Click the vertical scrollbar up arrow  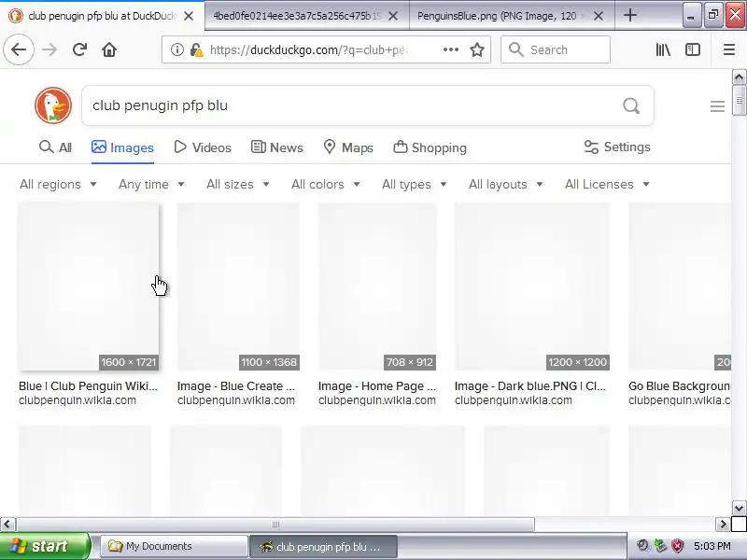pos(739,77)
